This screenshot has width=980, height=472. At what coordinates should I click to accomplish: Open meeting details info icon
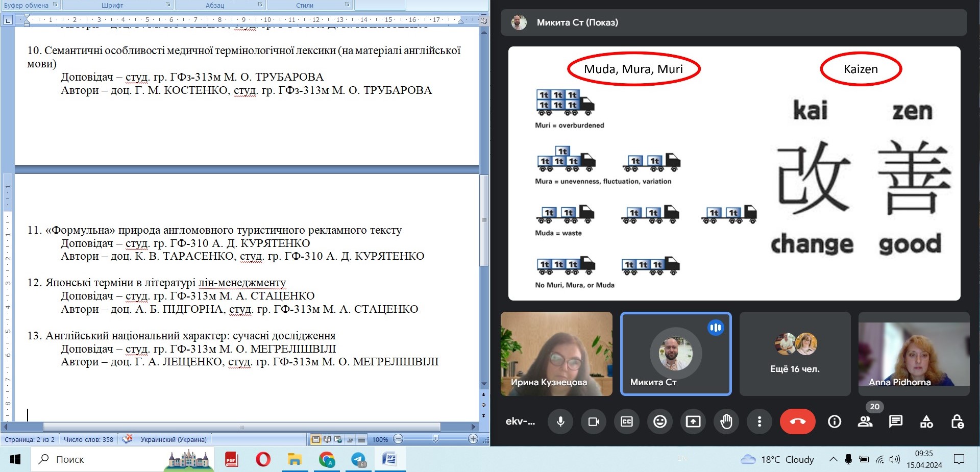835,421
